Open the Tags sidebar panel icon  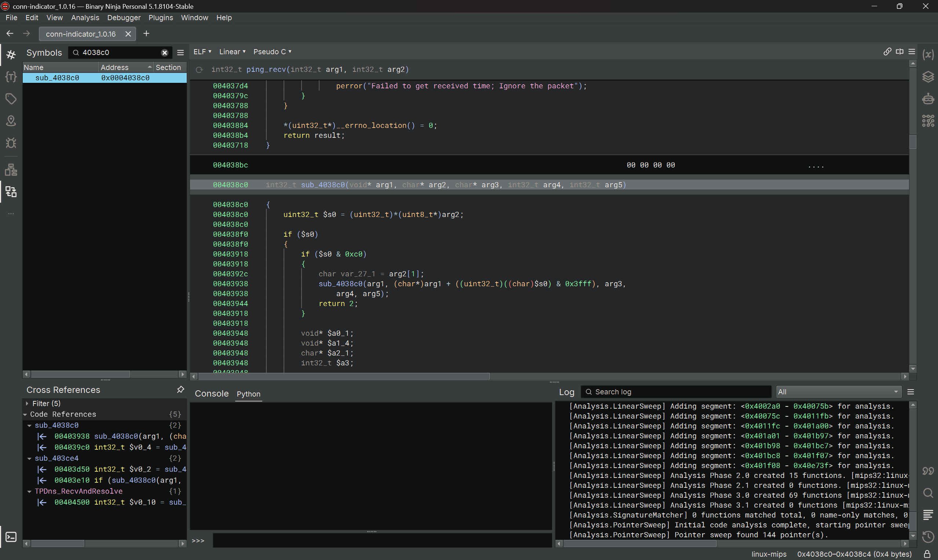11,99
